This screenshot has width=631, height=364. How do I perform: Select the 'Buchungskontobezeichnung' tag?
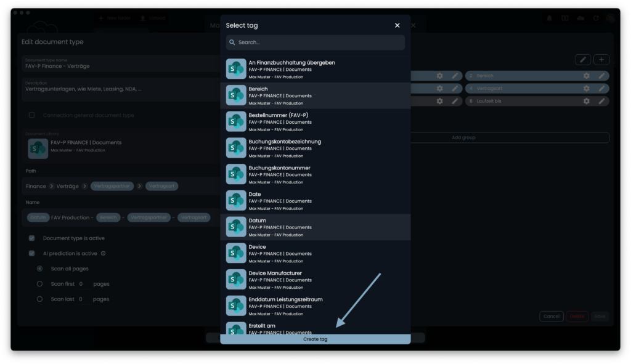pyautogui.click(x=315, y=148)
